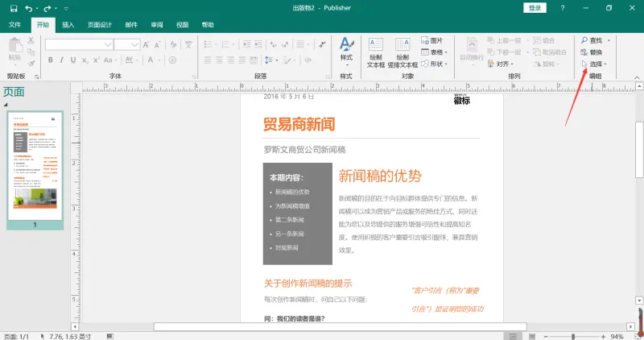Open the 字体 dialog launcher

(x=194, y=77)
